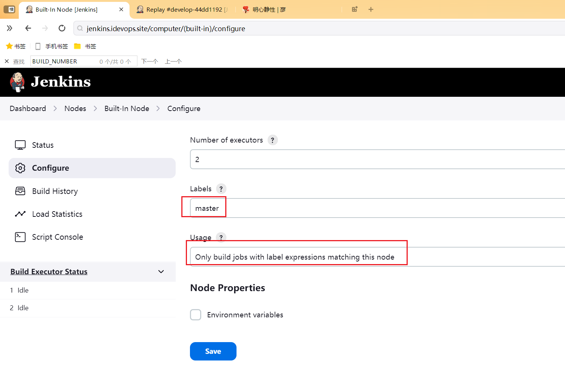The height and width of the screenshot is (392, 565).
Task: Enable the Environment variables checkbox
Action: [196, 315]
